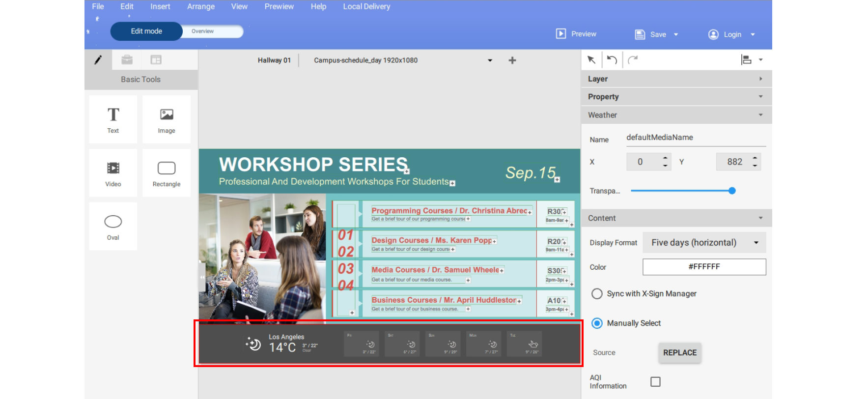Enable Sync with X-Sign Manager
Image resolution: width=868 pixels, height=399 pixels.
tap(597, 294)
